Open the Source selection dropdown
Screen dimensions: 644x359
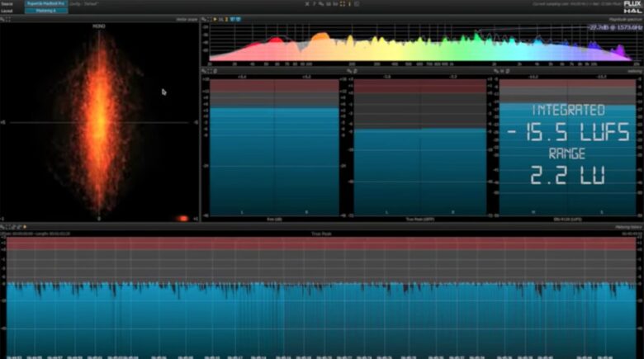click(45, 4)
